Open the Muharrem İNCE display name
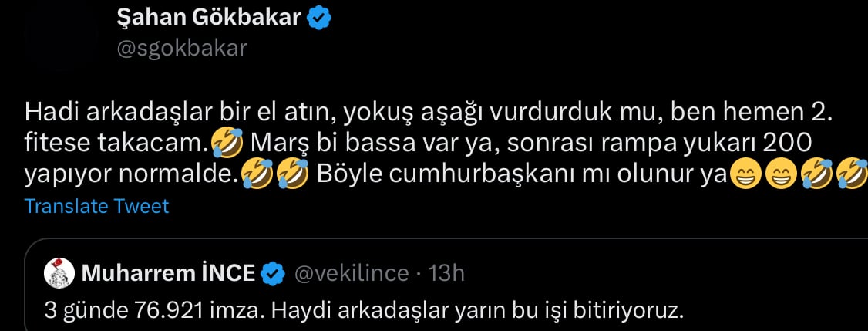Image resolution: width=868 pixels, height=331 pixels. click(x=168, y=273)
